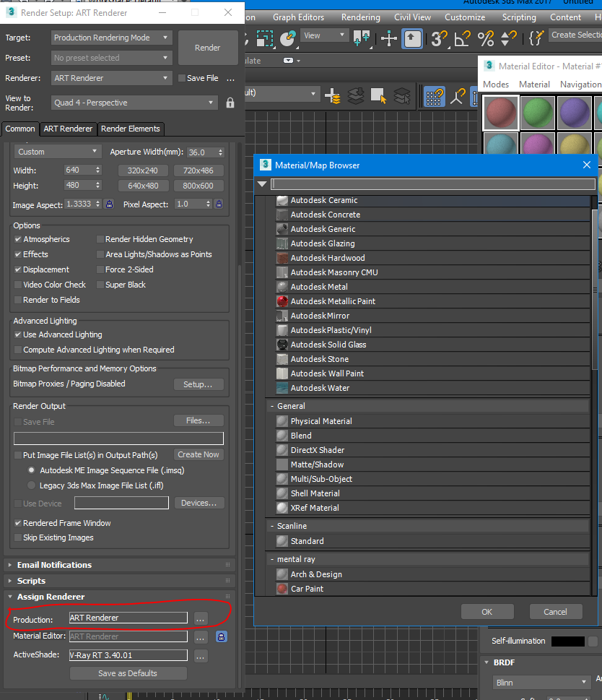Click the Use Pivot Point Center icon
This screenshot has width=602, height=700.
[x=362, y=38]
